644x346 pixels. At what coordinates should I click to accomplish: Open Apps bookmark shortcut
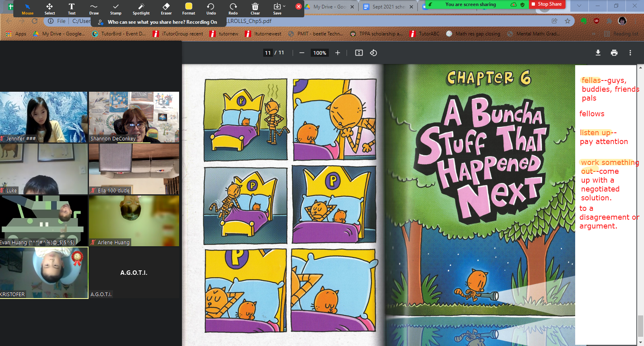click(16, 34)
